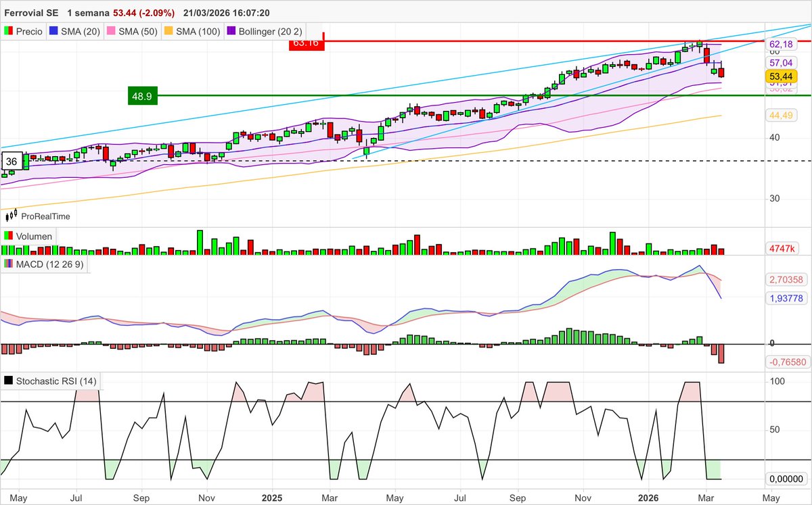This screenshot has height=505, width=812.
Task: Click the 57,04 price axis label
Action: point(780,62)
